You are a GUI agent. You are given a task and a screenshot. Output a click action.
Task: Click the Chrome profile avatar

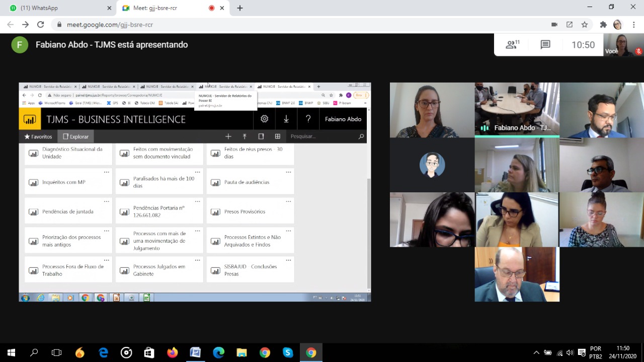(617, 25)
